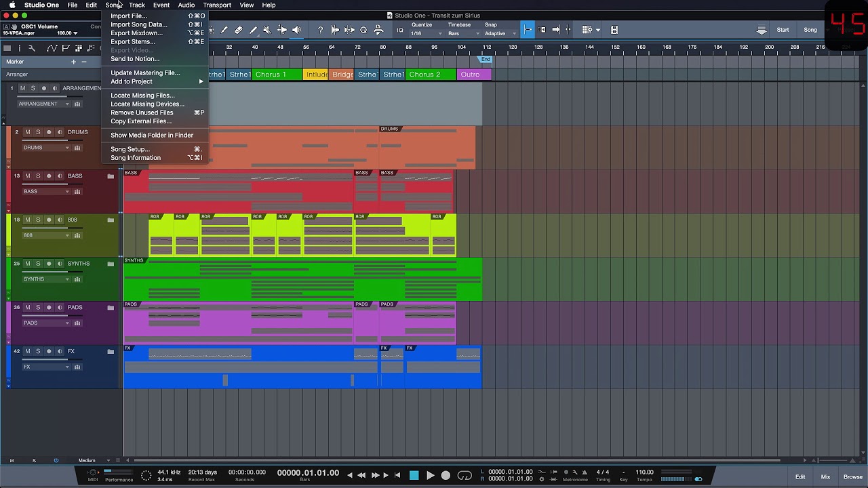This screenshot has height=488, width=868.
Task: Add a marker with plus button
Action: (x=73, y=62)
